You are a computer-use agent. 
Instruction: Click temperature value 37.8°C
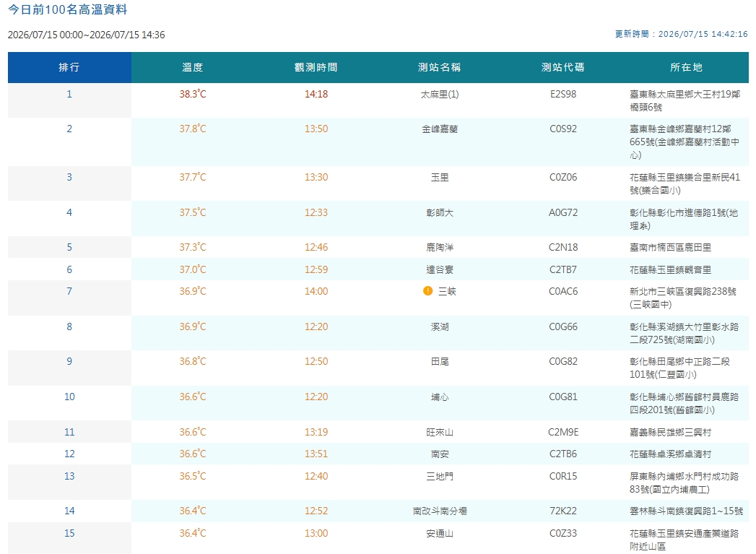click(x=193, y=129)
